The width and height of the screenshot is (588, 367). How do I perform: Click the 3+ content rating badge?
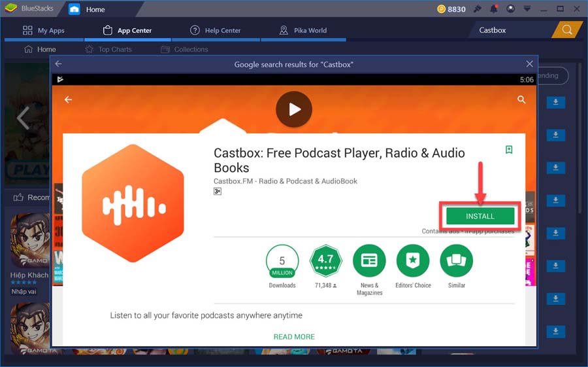(218, 191)
